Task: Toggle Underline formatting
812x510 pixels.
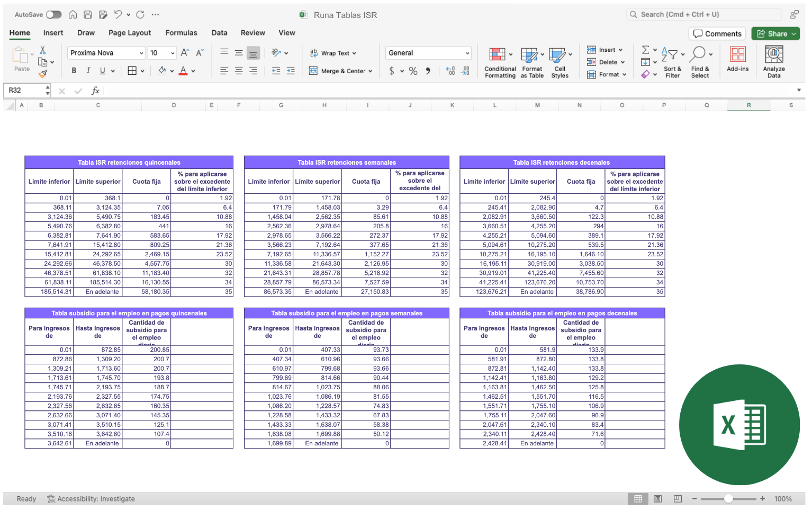Action: point(102,70)
